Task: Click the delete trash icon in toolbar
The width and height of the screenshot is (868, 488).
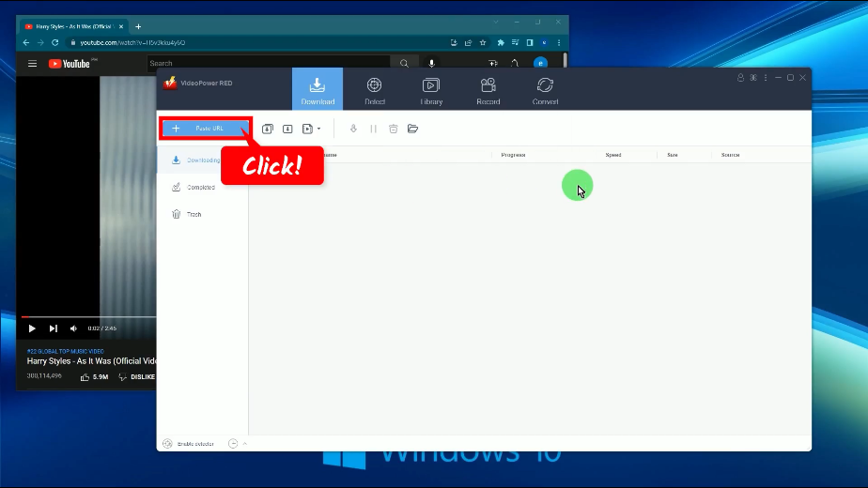Action: [x=393, y=129]
